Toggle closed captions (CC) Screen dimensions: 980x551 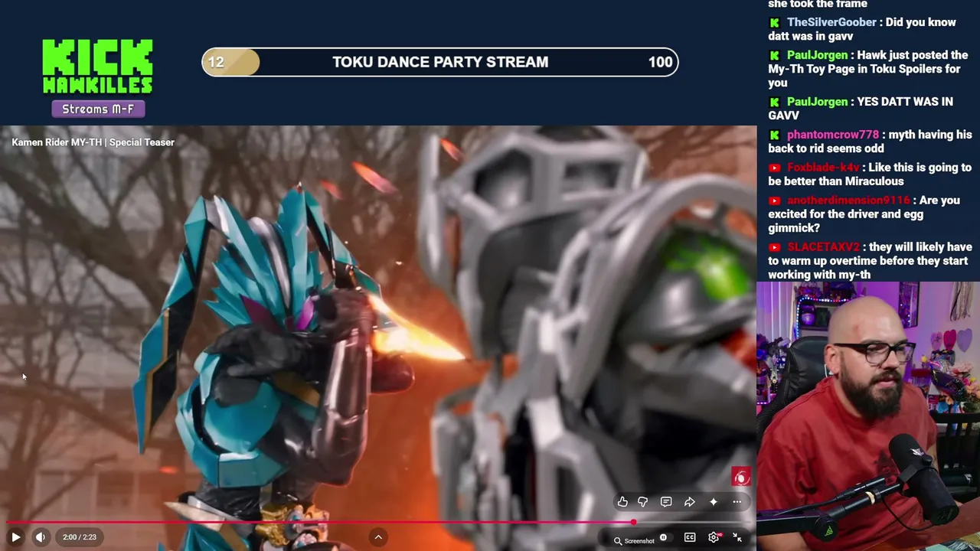tap(690, 537)
